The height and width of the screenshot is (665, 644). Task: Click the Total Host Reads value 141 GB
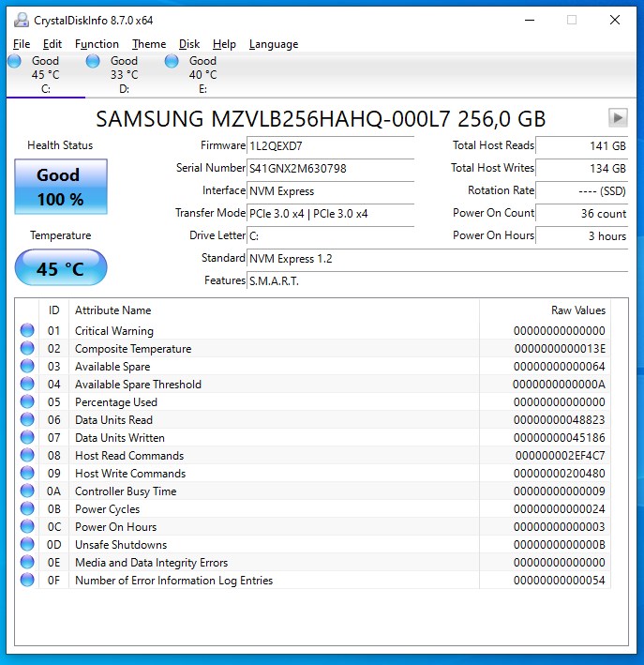click(582, 146)
